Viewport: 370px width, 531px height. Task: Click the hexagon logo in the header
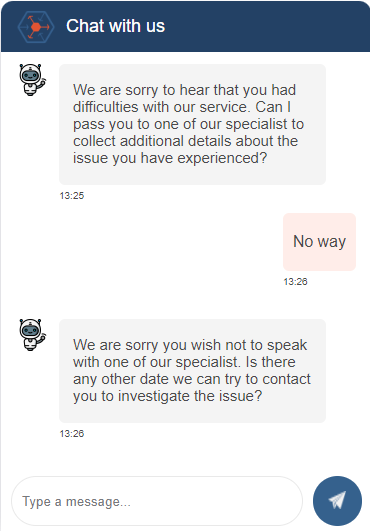coord(36,27)
